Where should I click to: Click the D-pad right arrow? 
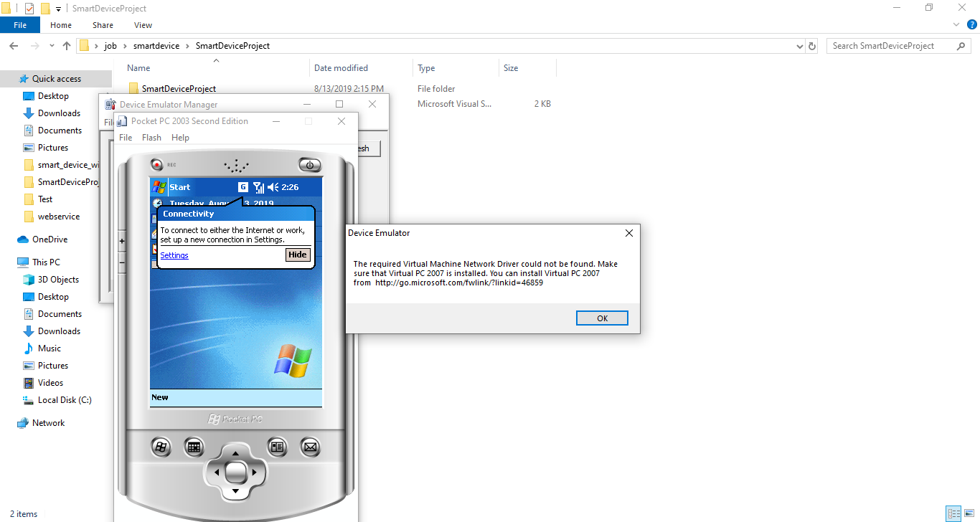coord(255,473)
